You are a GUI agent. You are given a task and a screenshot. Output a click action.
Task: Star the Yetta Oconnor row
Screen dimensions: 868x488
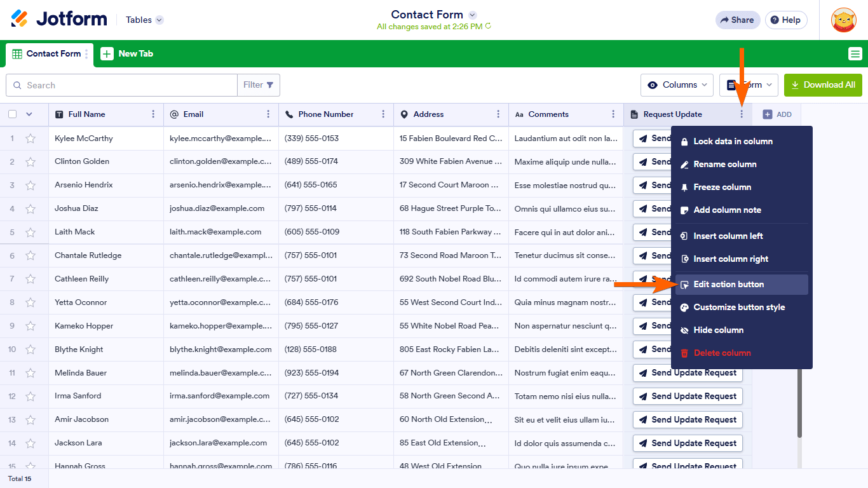(x=31, y=303)
